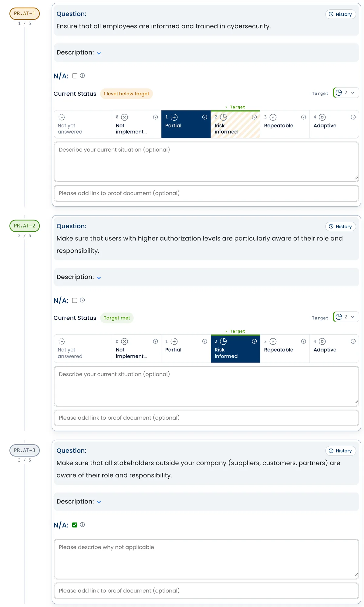
Task: Open History for PR.AT-1 question
Action: [341, 14]
